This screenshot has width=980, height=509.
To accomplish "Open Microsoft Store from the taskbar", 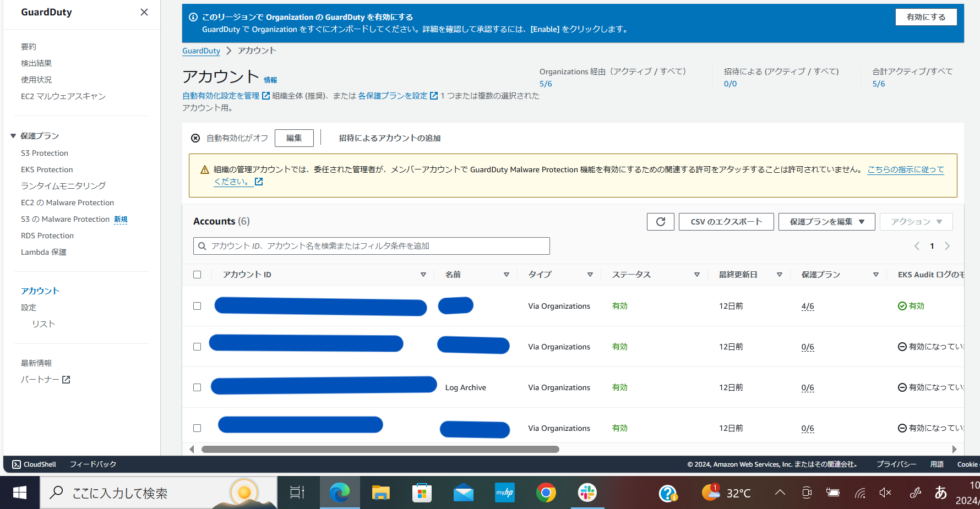I will click(x=422, y=492).
